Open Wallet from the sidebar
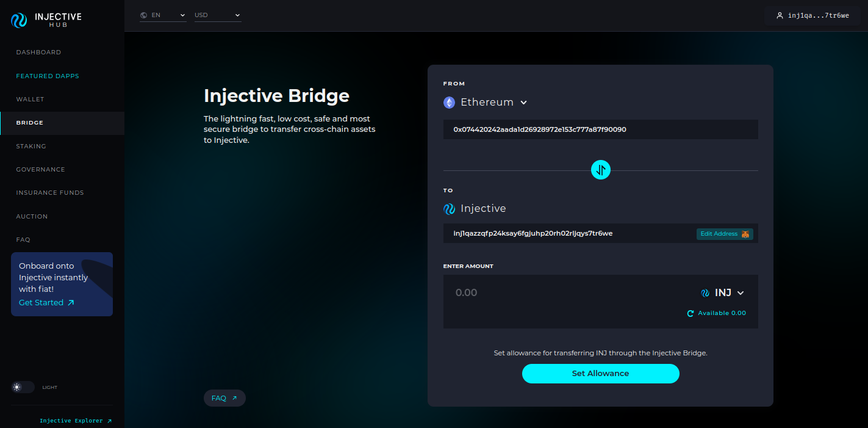Image resolution: width=868 pixels, height=428 pixels. [x=30, y=100]
